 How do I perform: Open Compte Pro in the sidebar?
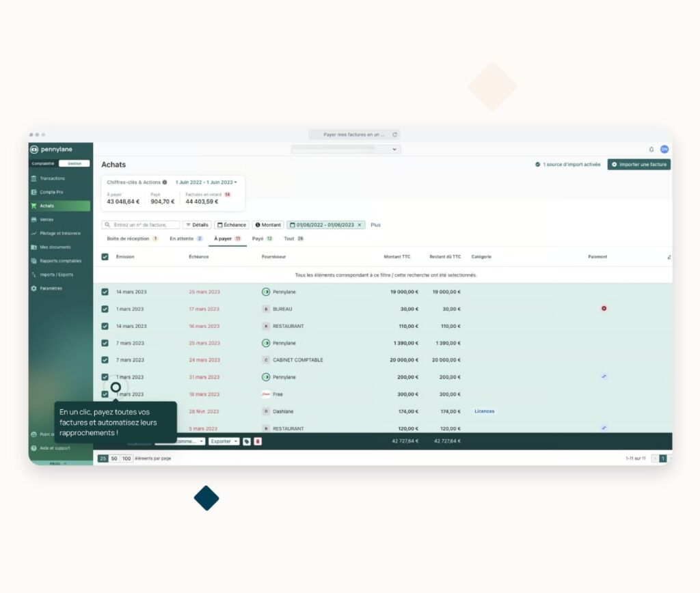coord(51,192)
